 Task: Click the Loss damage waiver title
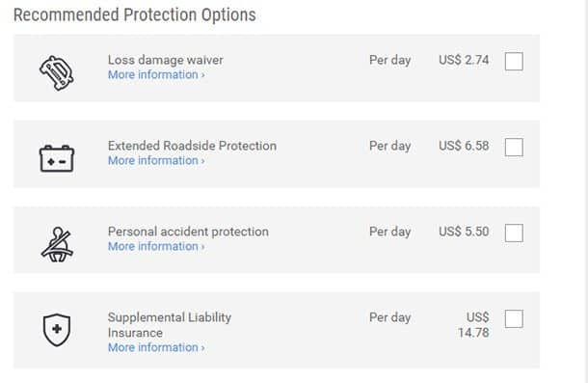[x=166, y=60]
